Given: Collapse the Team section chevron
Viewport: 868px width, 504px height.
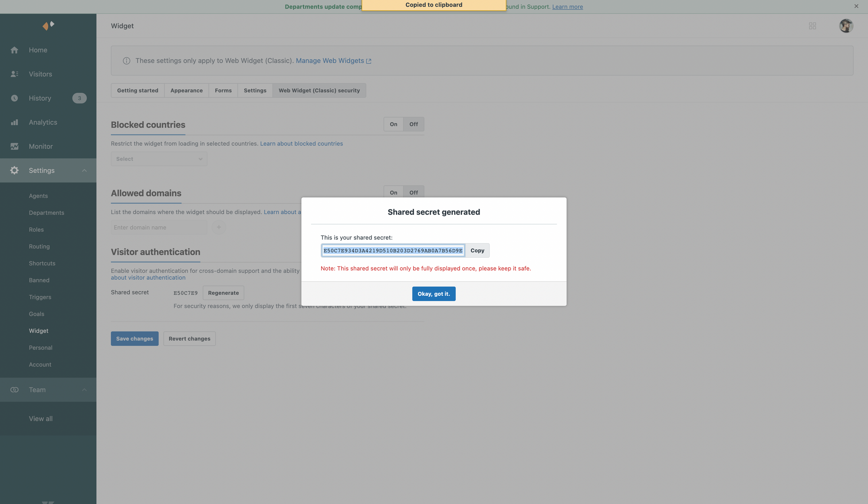Looking at the screenshot, I should [84, 390].
